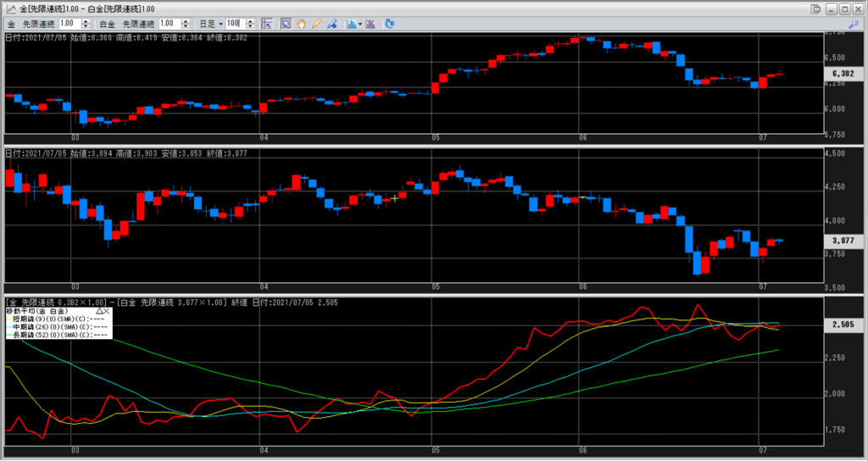
Task: Click the bar count field showing 100
Action: click(234, 23)
